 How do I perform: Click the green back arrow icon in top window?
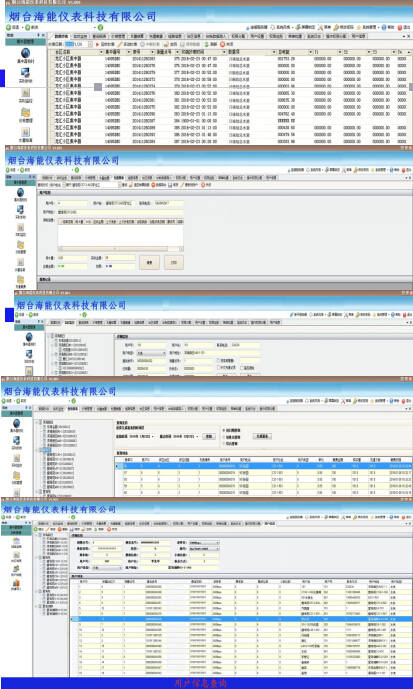click(x=8, y=27)
